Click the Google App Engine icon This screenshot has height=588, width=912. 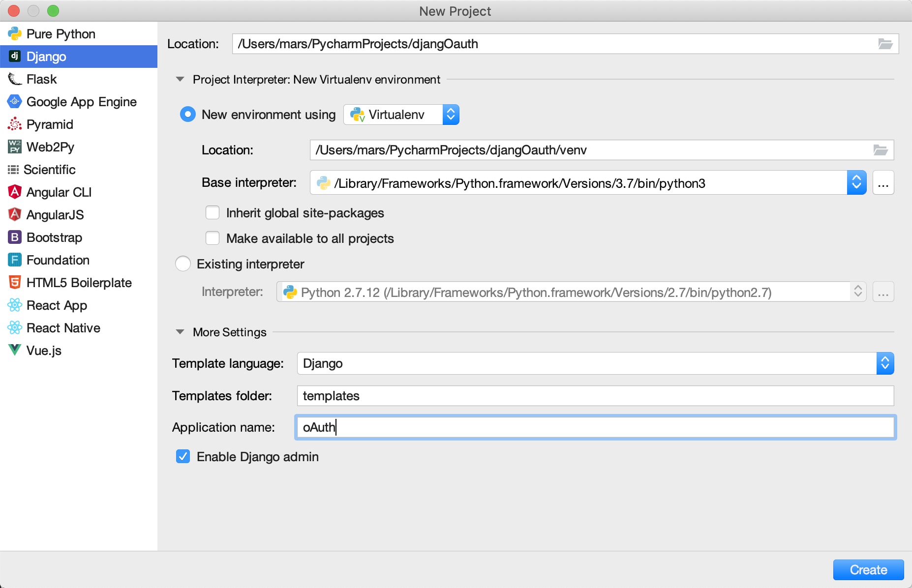pyautogui.click(x=15, y=102)
